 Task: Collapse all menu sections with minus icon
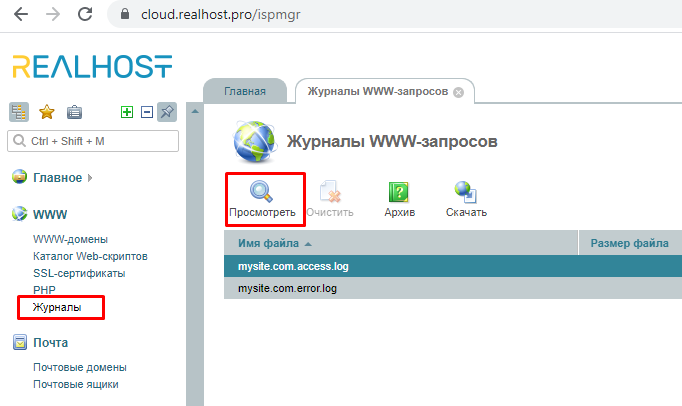pyautogui.click(x=147, y=112)
